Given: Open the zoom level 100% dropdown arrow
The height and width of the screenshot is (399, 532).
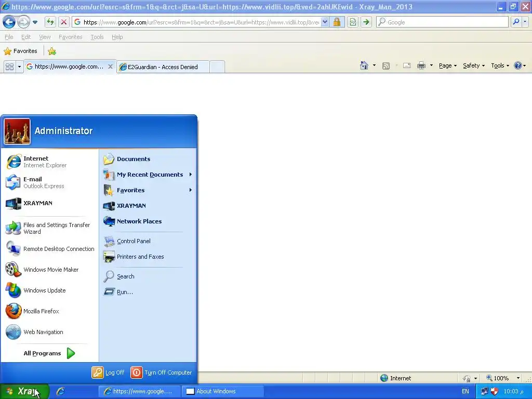Looking at the screenshot, I should pos(518,378).
